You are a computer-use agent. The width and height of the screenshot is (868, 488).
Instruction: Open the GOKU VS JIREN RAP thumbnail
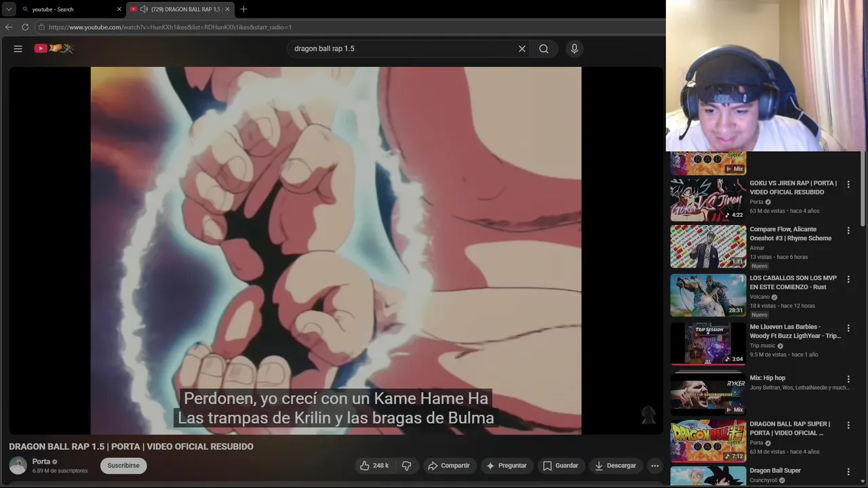click(708, 200)
